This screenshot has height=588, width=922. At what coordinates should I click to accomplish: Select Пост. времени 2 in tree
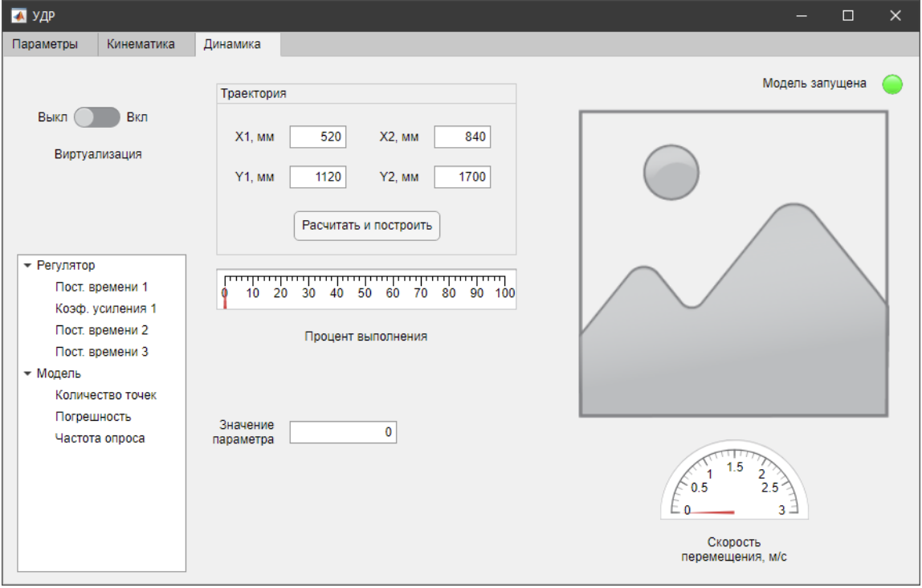tap(101, 330)
